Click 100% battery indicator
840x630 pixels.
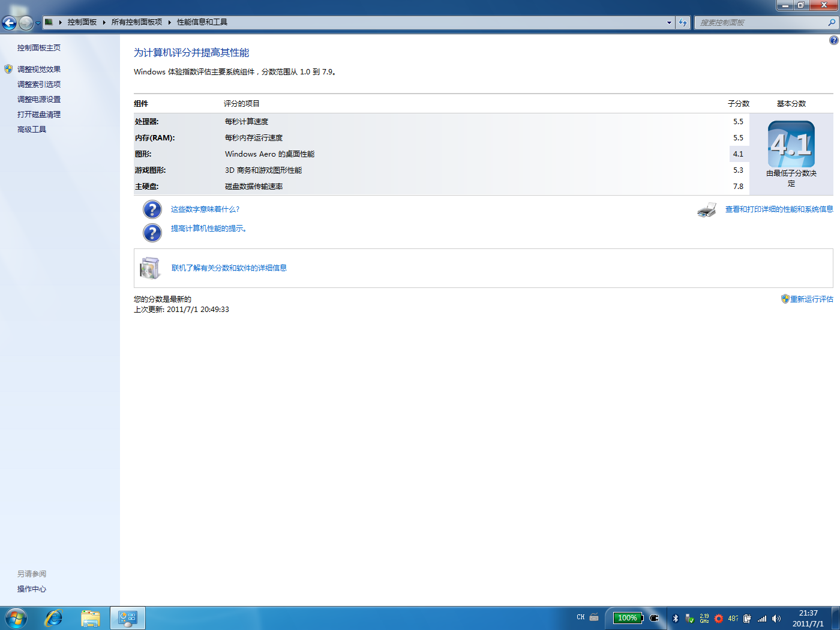click(628, 618)
